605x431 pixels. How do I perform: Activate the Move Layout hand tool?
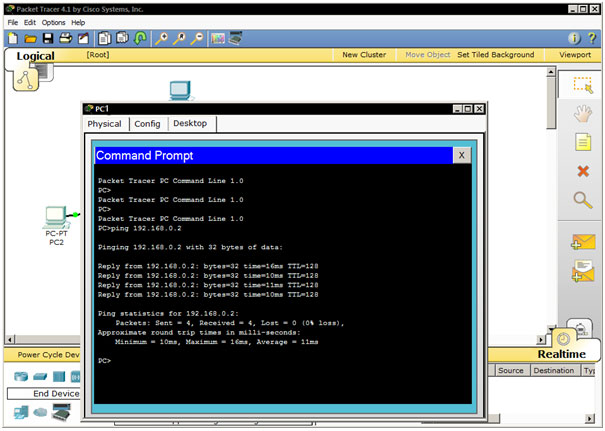click(583, 114)
